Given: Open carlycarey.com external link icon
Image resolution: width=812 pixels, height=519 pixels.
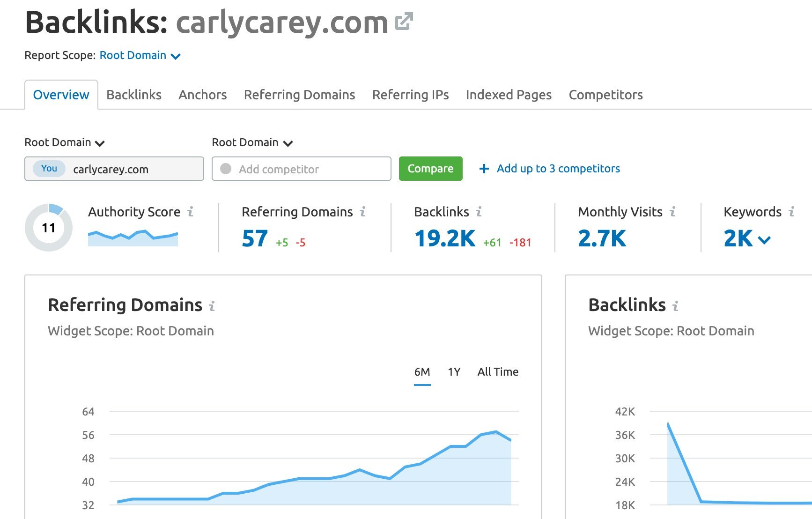Looking at the screenshot, I should tap(404, 22).
